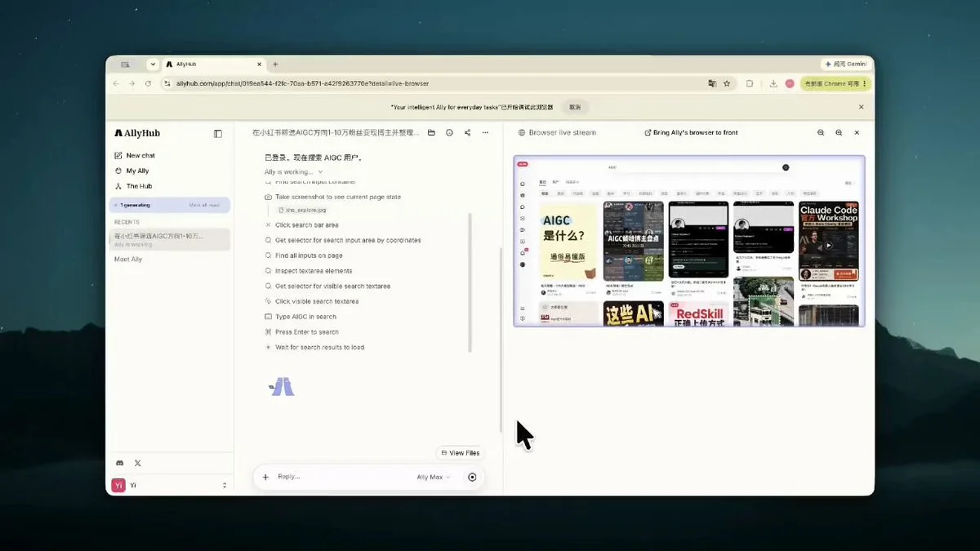
Task: Select the AllyHub browser tab
Action: [214, 64]
